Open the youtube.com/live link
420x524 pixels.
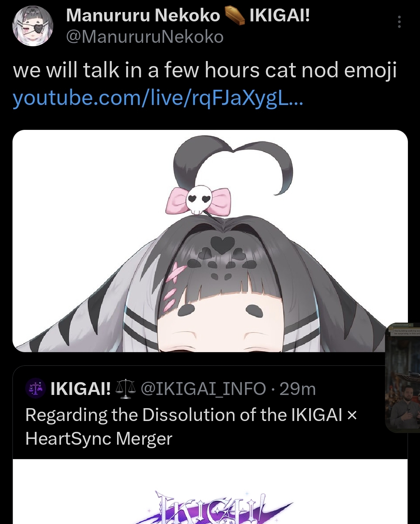(158, 98)
